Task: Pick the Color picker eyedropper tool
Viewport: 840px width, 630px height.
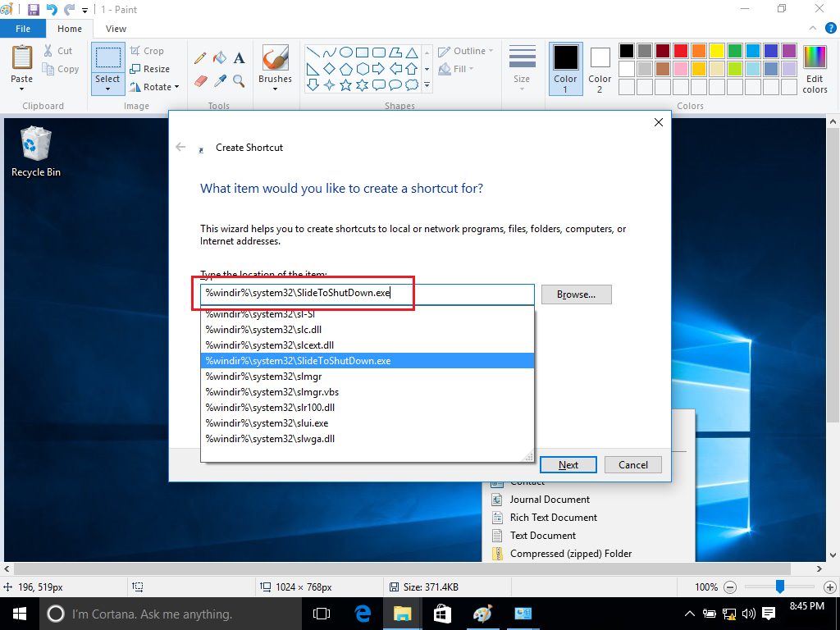Action: point(220,80)
